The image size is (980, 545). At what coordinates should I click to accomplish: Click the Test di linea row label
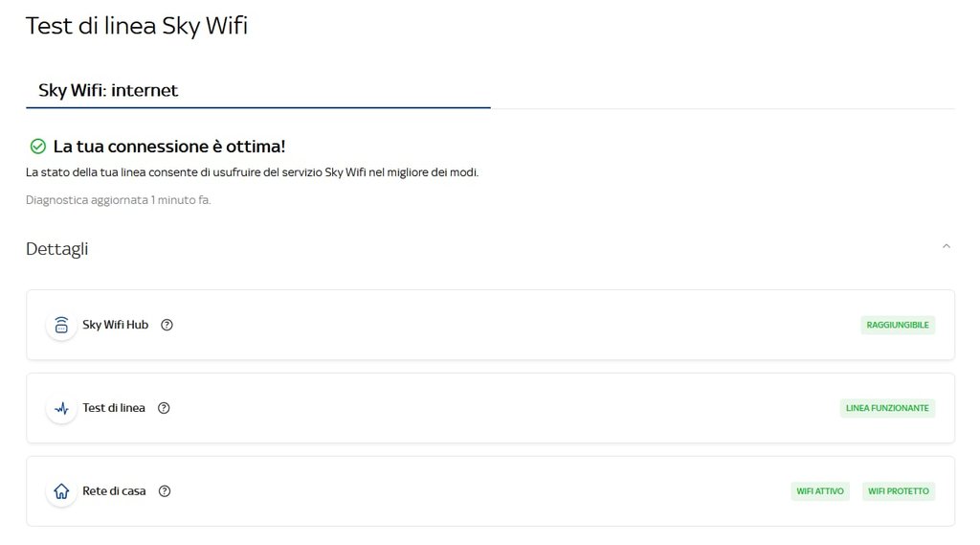114,408
